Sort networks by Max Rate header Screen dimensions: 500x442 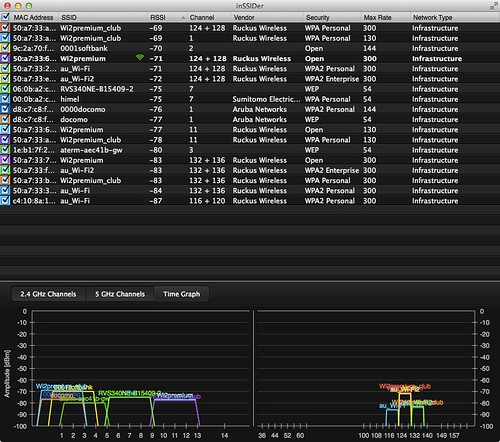tap(377, 17)
